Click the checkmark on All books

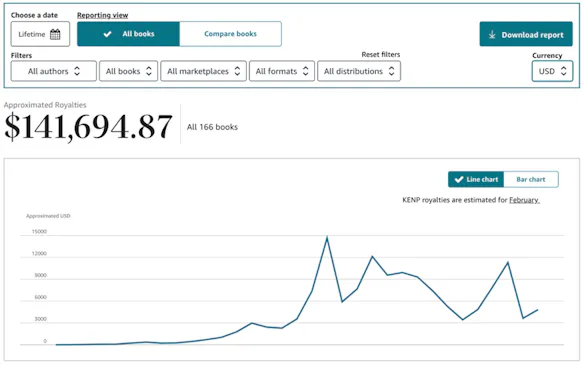[x=107, y=34]
